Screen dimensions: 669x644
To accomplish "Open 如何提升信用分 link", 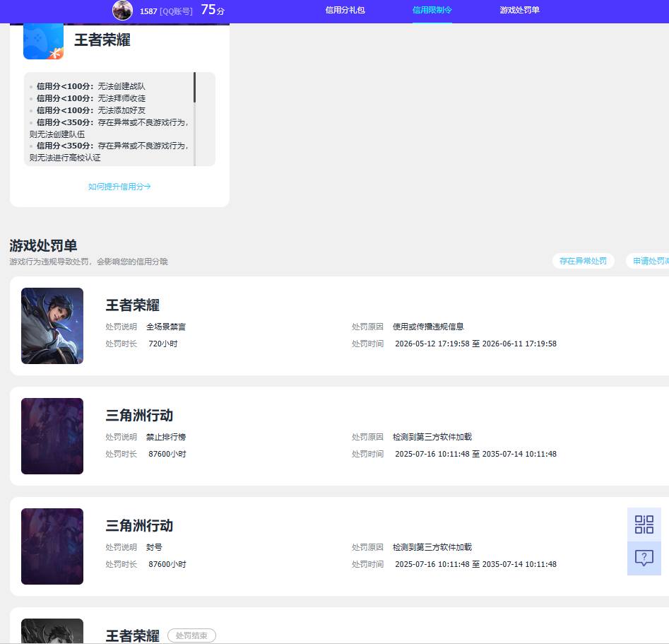I will tap(119, 187).
